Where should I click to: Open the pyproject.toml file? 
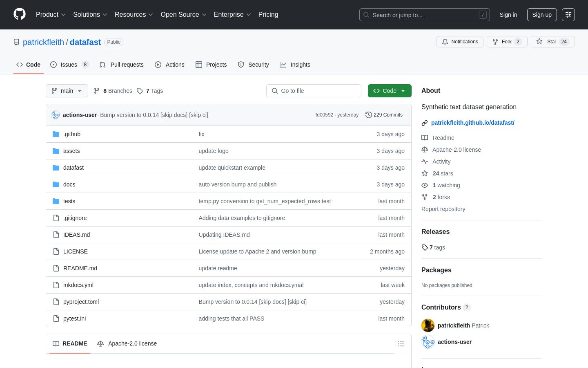pos(81,302)
